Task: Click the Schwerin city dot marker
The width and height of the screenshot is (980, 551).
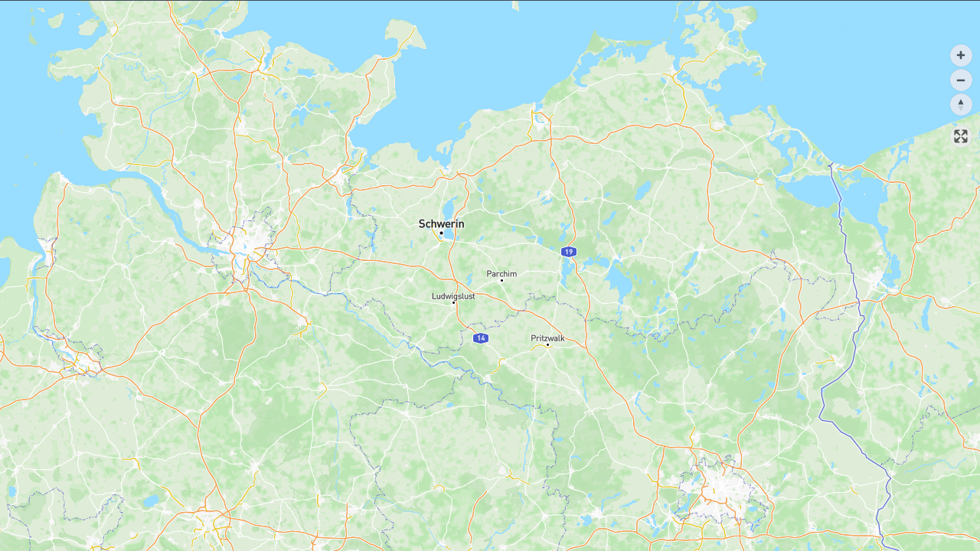Action: click(x=441, y=233)
